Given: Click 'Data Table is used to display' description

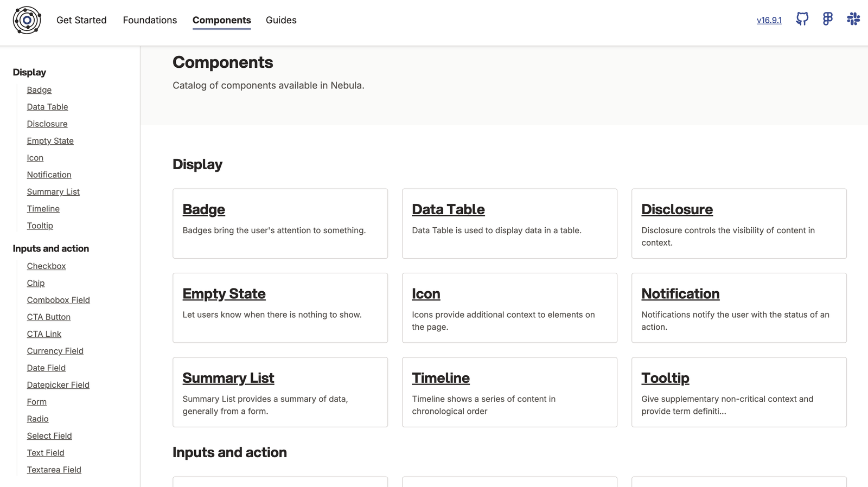Looking at the screenshot, I should tap(496, 230).
